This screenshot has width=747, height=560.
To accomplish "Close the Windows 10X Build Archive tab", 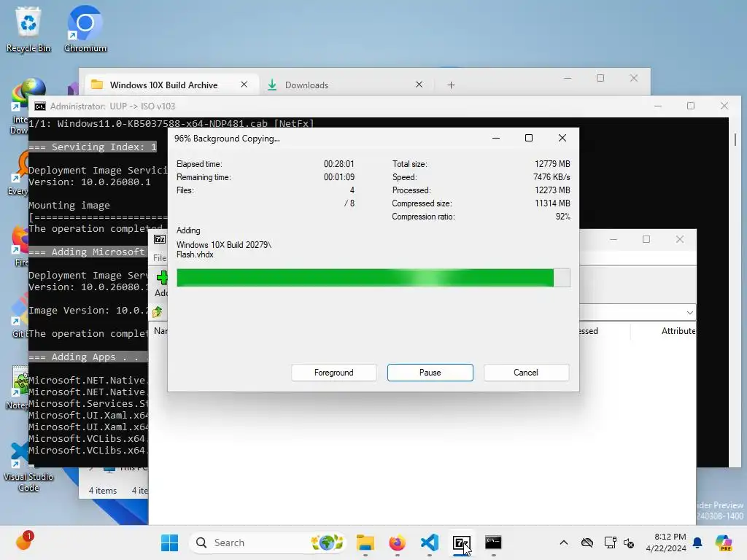I will (244, 85).
